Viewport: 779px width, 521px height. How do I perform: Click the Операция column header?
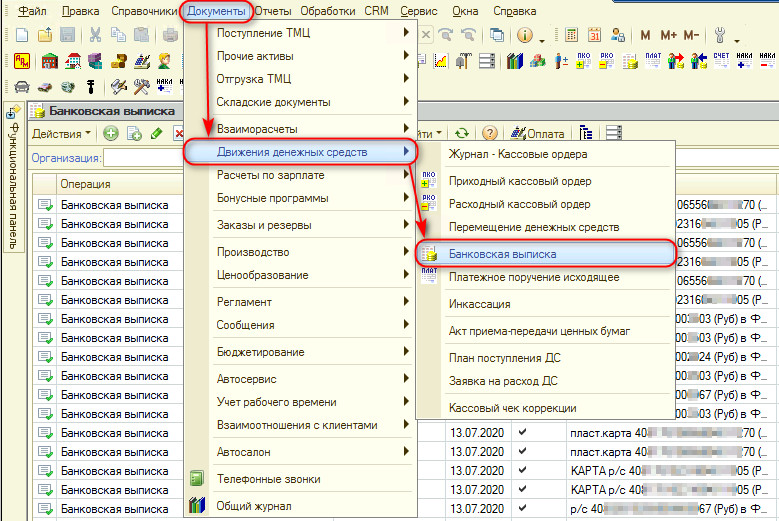coord(120,184)
